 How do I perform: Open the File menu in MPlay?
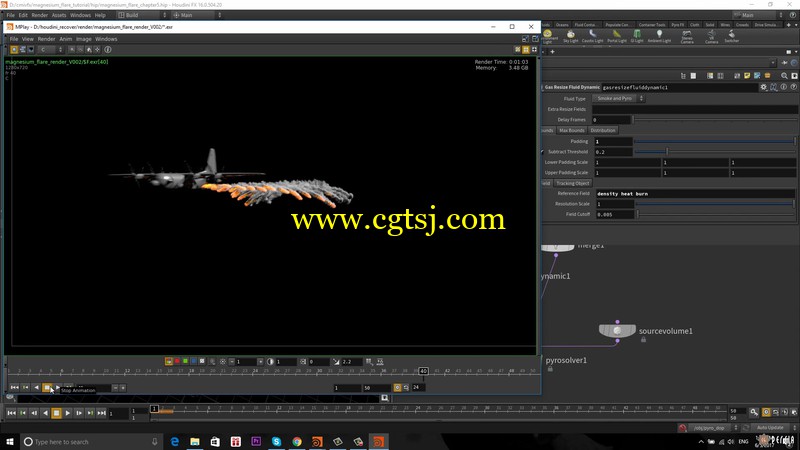tap(14, 39)
